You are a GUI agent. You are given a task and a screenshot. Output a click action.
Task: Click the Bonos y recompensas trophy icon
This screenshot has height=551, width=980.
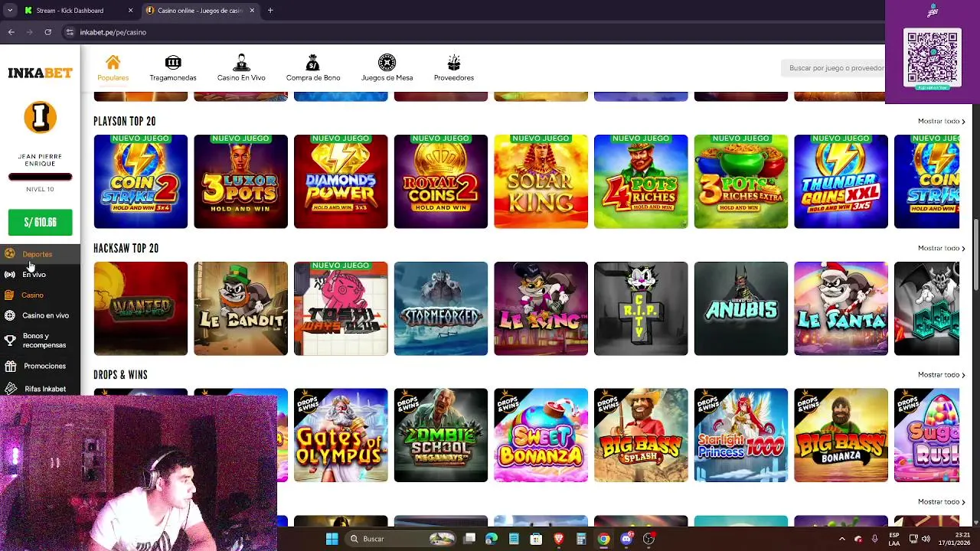[x=10, y=341]
